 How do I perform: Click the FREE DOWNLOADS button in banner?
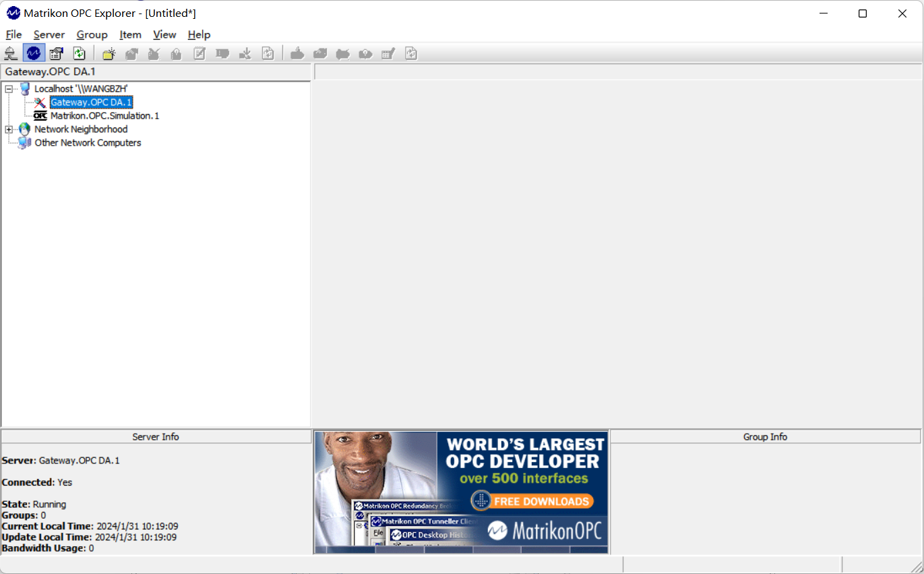point(532,501)
